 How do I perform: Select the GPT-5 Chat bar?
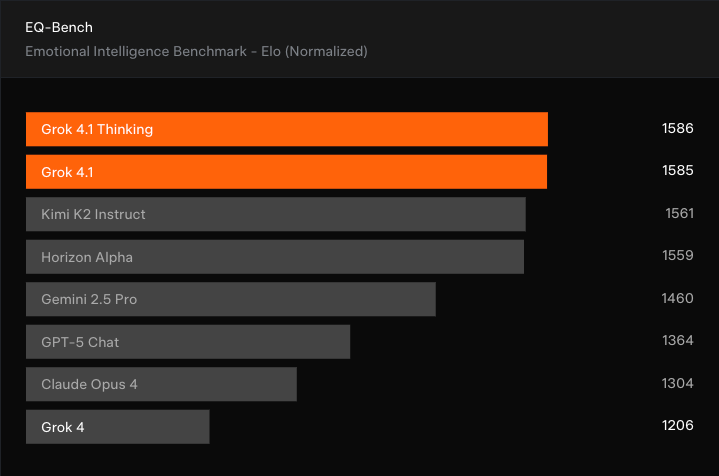(188, 342)
